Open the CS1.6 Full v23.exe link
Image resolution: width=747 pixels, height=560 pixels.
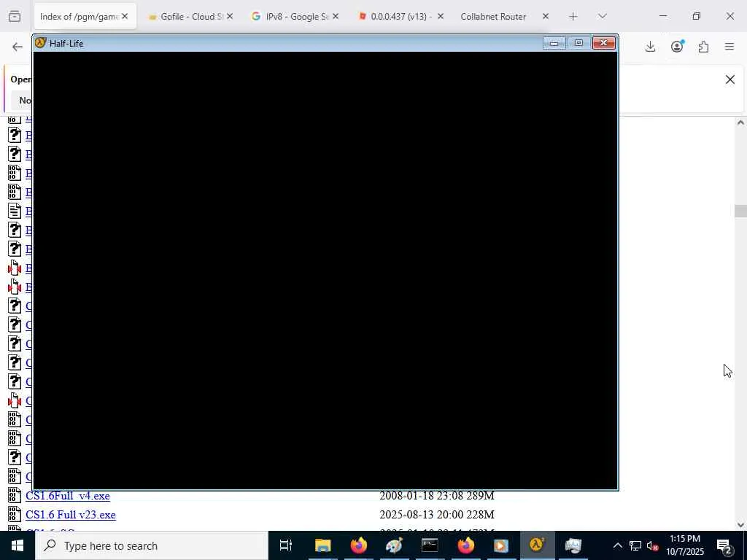[x=71, y=515]
